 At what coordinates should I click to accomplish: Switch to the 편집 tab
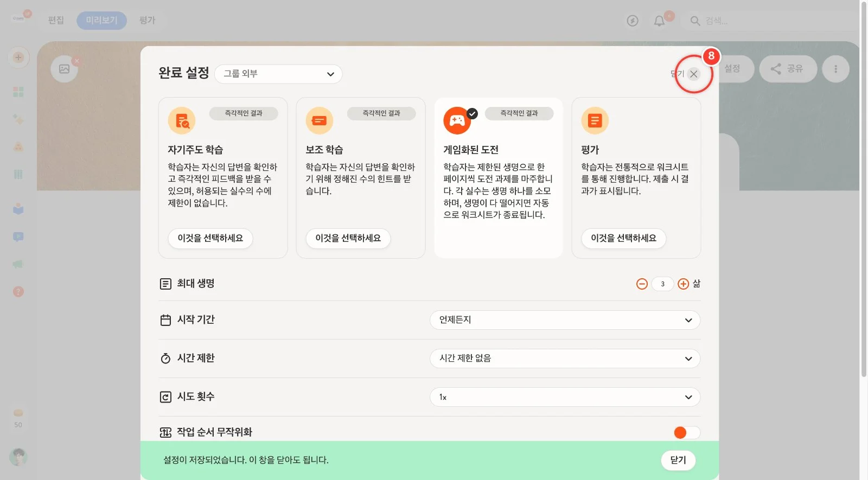point(56,21)
